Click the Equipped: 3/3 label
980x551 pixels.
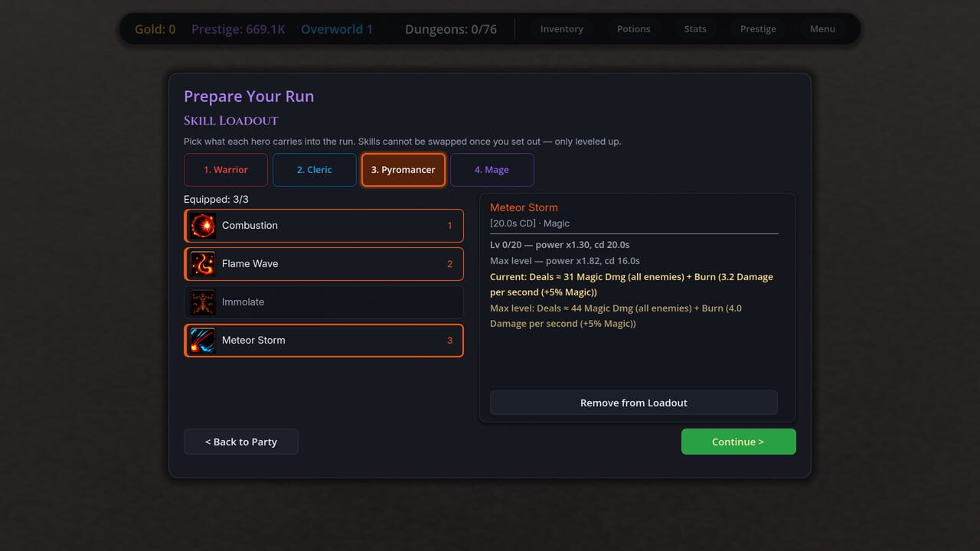(x=216, y=199)
